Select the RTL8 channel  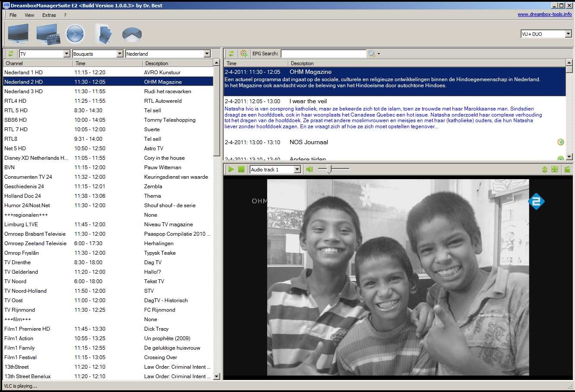[x=108, y=139]
